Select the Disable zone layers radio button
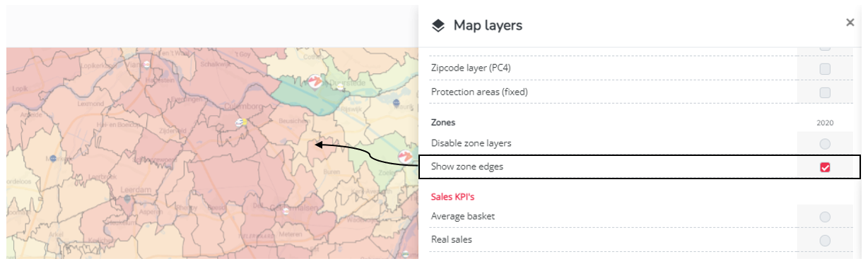Screen dimensions: 868x266 click(x=825, y=143)
